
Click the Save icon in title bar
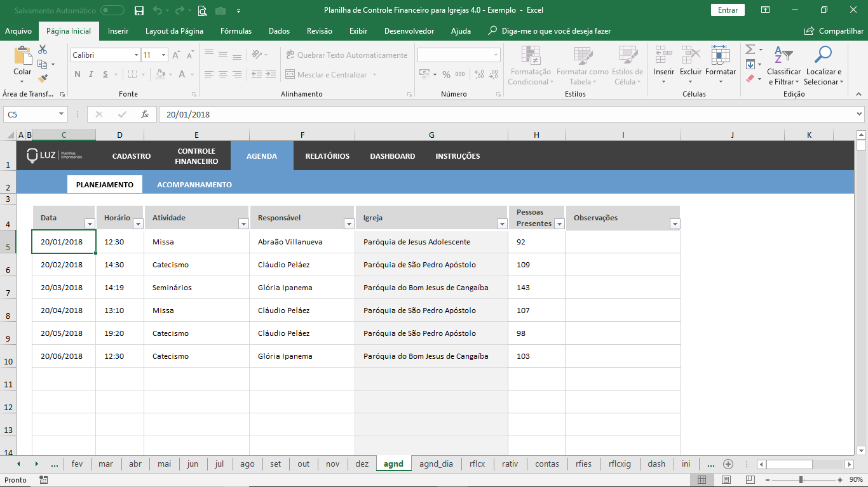139,10
